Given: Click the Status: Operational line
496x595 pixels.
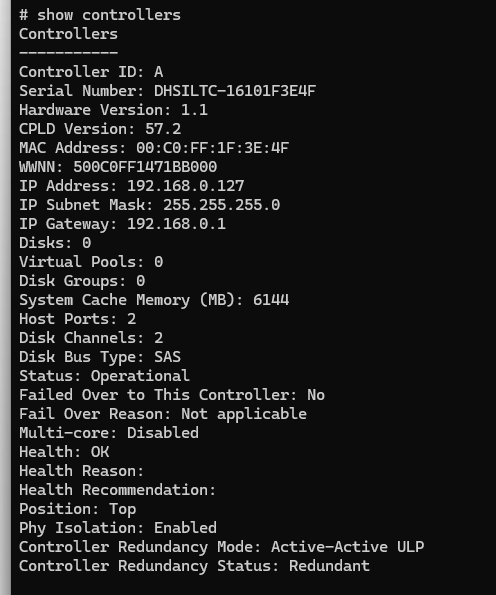Looking at the screenshot, I should tap(104, 376).
